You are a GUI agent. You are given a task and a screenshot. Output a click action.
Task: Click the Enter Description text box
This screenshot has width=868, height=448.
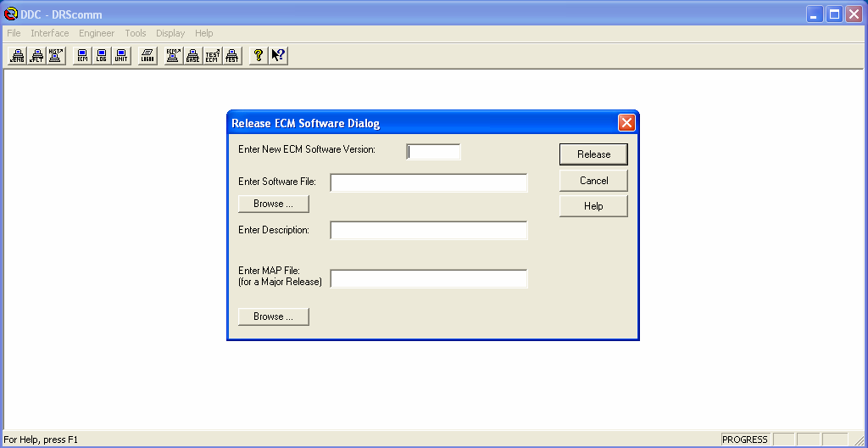click(x=429, y=230)
